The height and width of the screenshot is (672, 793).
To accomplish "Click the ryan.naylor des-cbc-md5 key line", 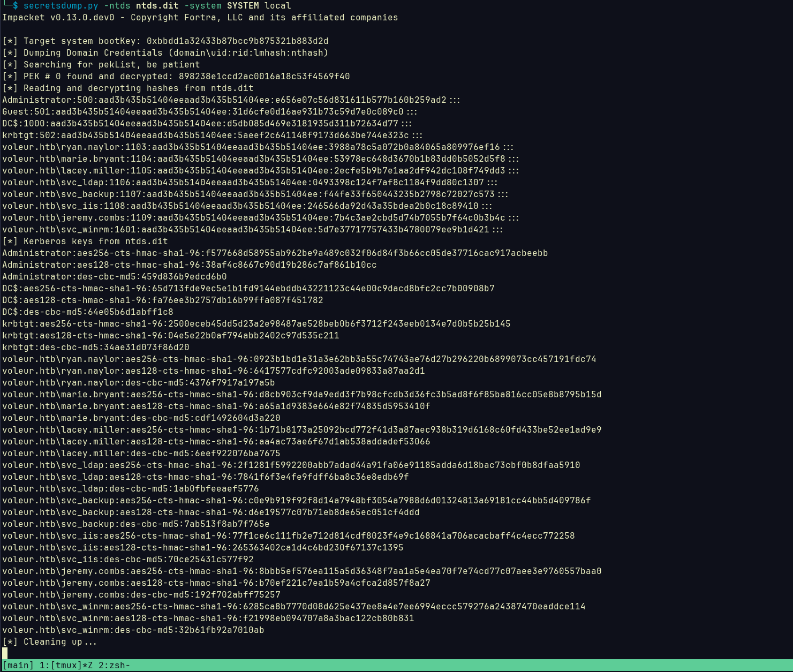I will click(139, 383).
